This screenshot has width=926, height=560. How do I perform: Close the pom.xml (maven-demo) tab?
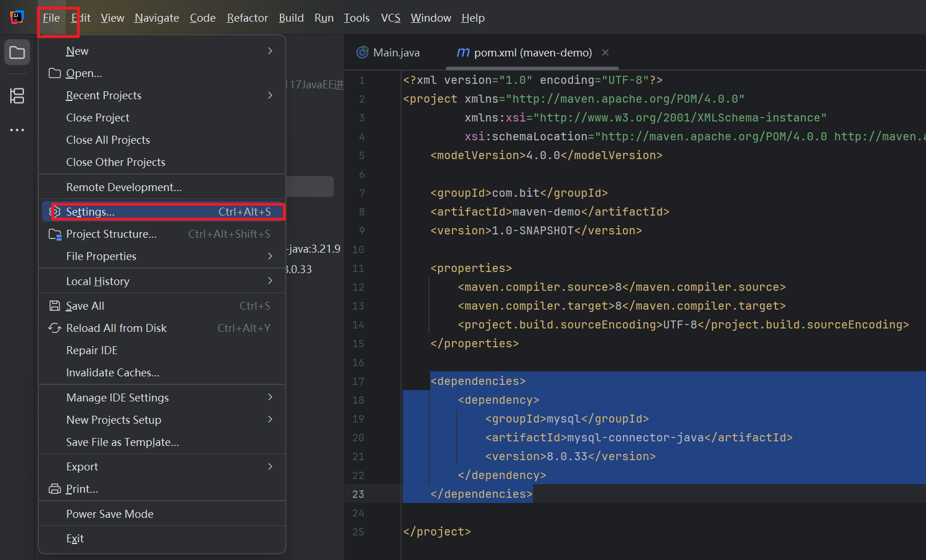tap(605, 52)
